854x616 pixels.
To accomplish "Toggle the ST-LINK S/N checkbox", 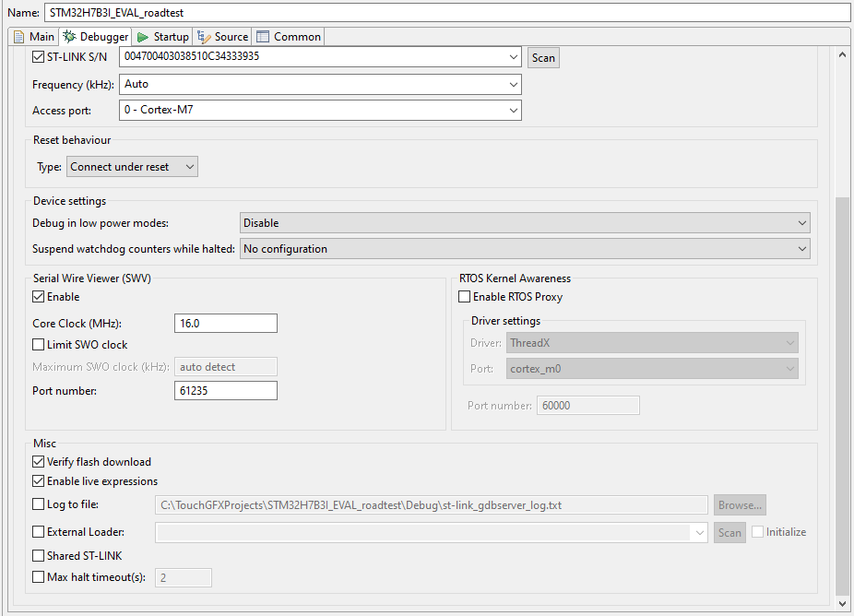I will (38, 56).
